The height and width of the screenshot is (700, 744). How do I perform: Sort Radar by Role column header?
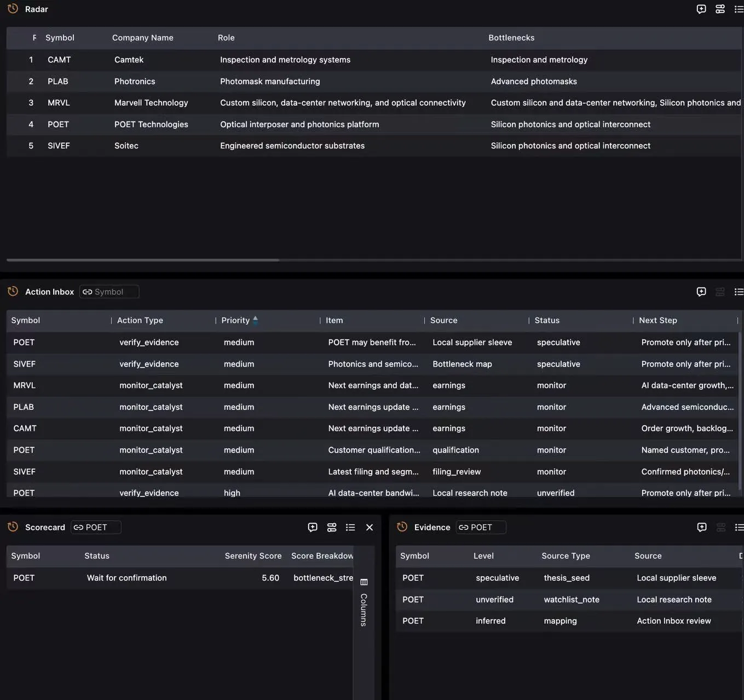pos(226,38)
